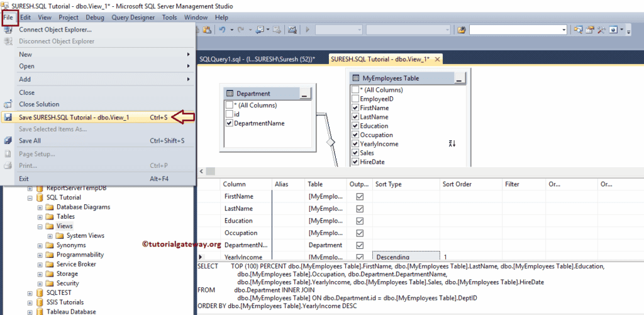Toggle the Output checkbox for the DepartmentN... row
The width and height of the screenshot is (644, 315).
[360, 245]
